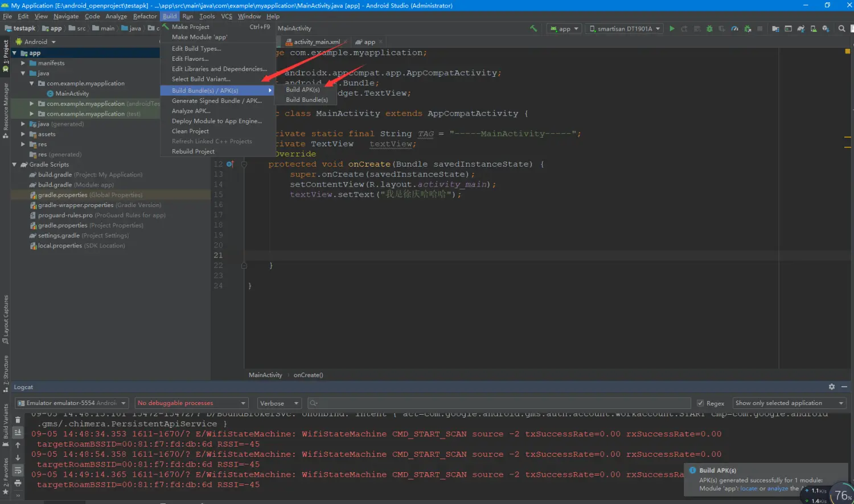854x504 pixels.
Task: Choose Rebuild Project from Build menu
Action: tap(193, 152)
